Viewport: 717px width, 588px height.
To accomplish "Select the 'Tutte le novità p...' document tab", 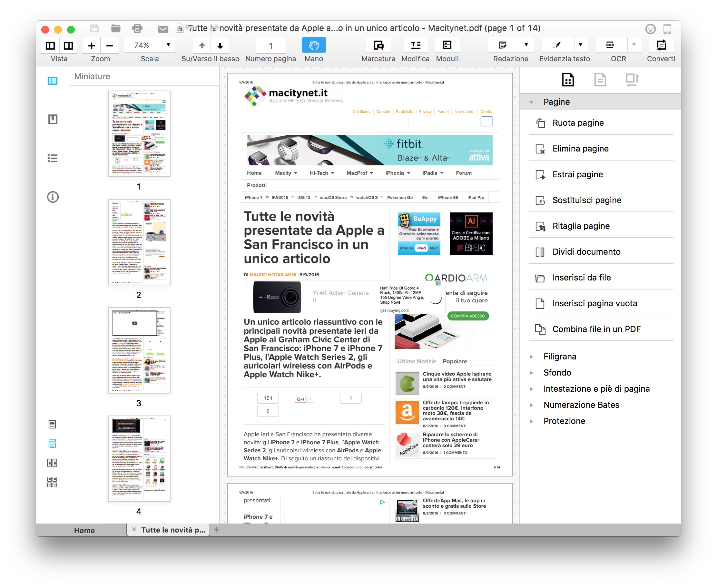I will click(x=173, y=530).
